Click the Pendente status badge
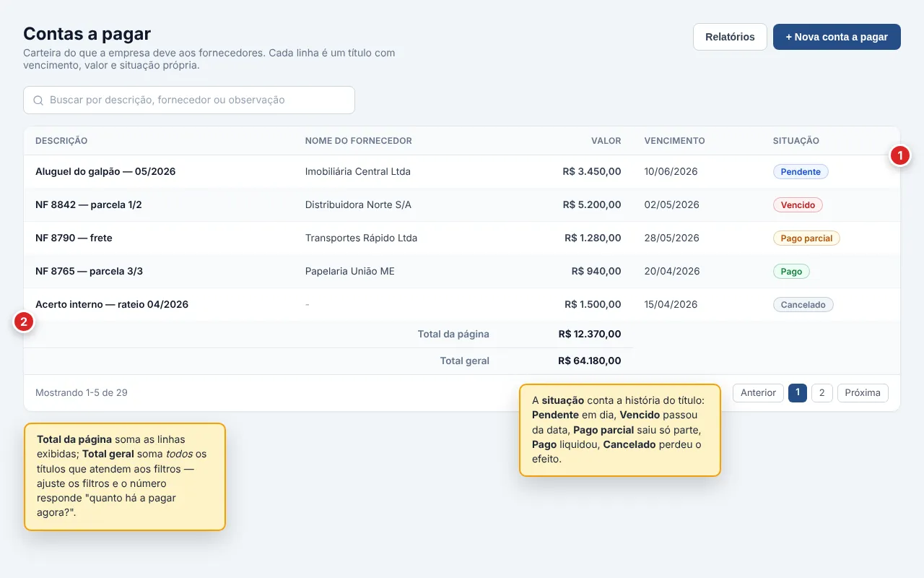This screenshot has width=924, height=578. tap(801, 172)
